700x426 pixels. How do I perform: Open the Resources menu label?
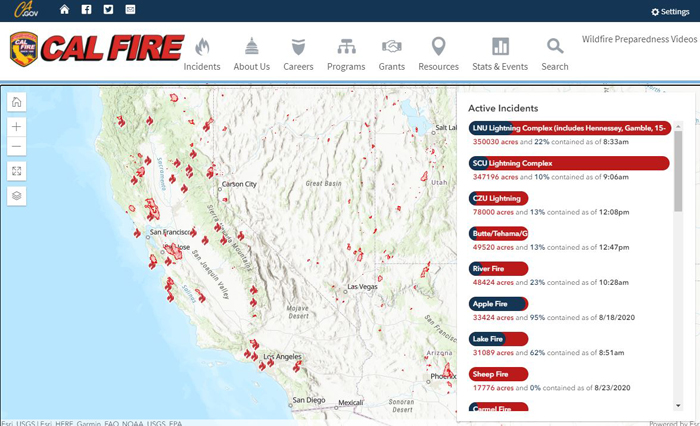point(438,67)
